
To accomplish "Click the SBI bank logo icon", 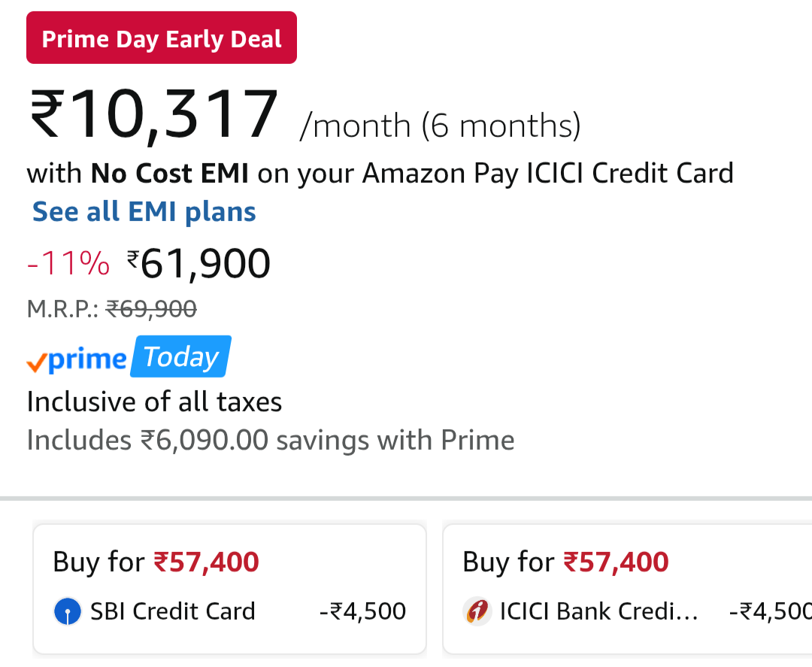I will (68, 611).
